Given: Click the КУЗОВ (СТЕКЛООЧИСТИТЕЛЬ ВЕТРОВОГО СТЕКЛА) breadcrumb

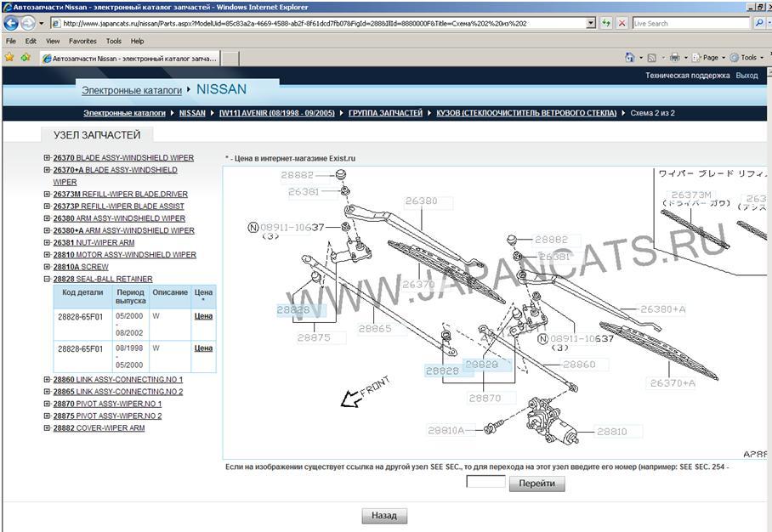Looking at the screenshot, I should (x=526, y=113).
